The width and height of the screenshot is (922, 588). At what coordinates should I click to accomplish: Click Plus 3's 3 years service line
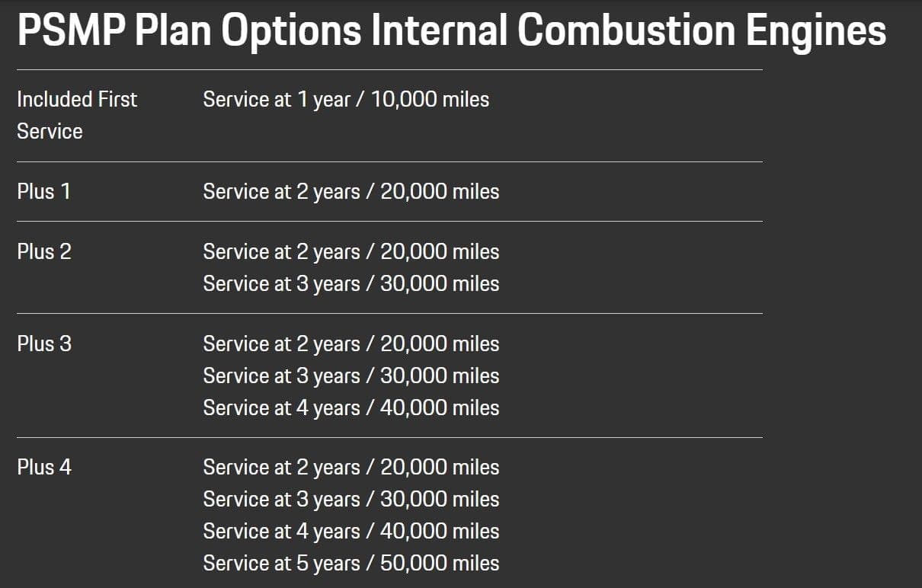351,376
